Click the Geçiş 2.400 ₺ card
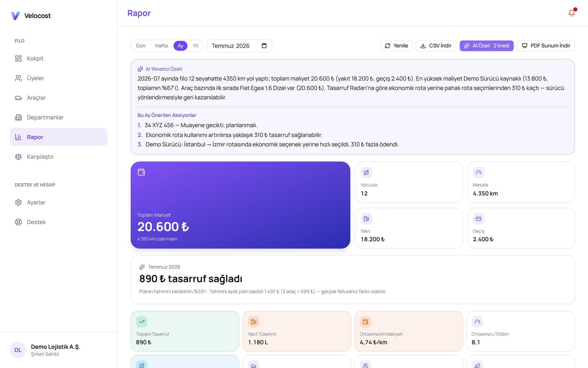 [521, 228]
